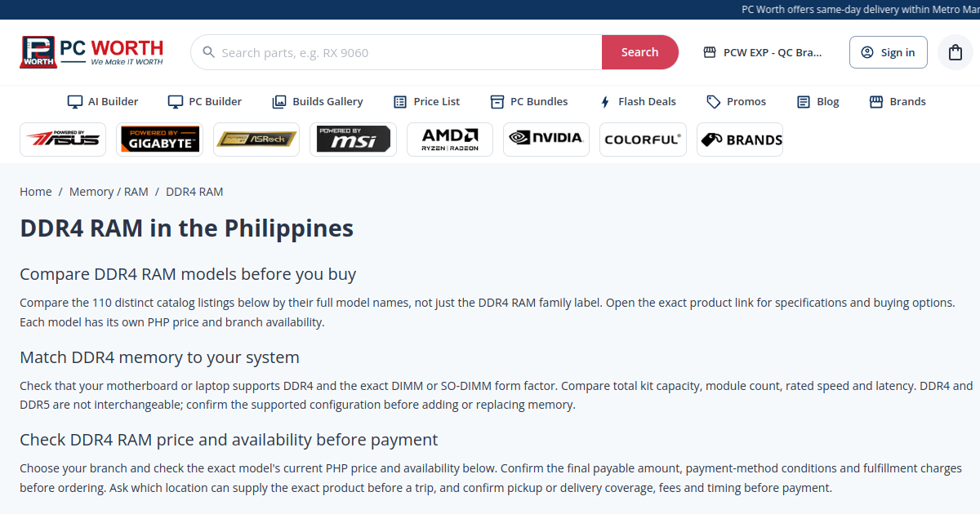Click the Blog document icon

[804, 102]
